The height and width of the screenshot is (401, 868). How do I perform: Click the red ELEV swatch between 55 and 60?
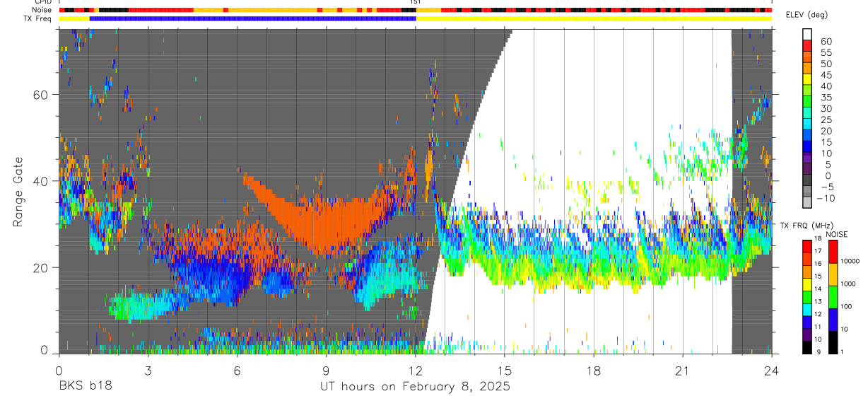tap(807, 46)
